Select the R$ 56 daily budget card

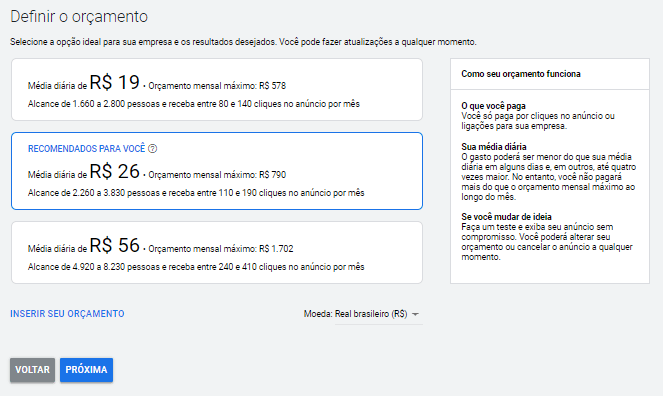tap(217, 252)
